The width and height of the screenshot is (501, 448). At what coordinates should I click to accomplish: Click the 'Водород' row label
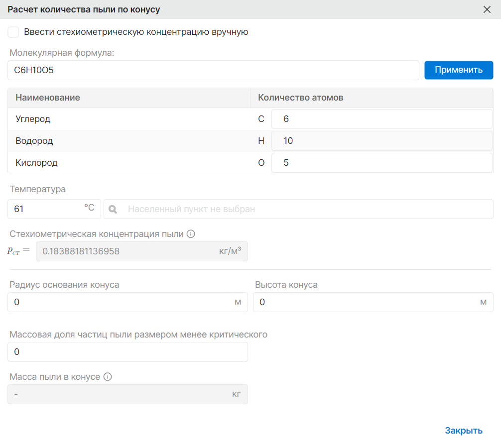point(34,141)
